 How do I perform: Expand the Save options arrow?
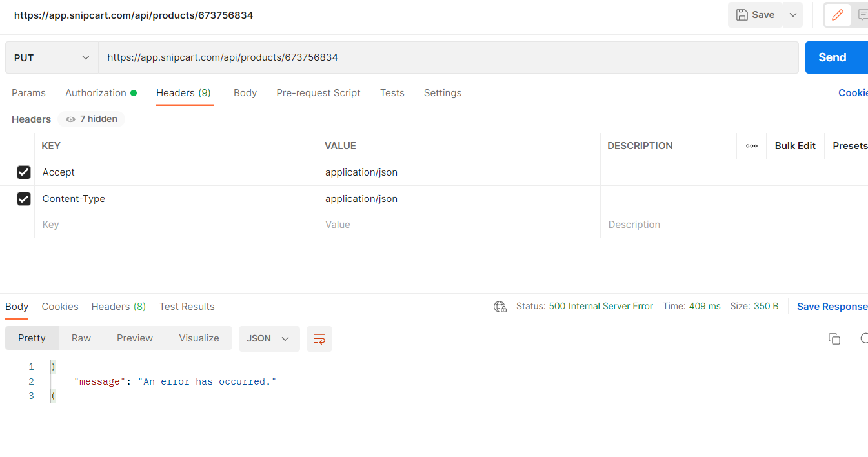coord(793,15)
